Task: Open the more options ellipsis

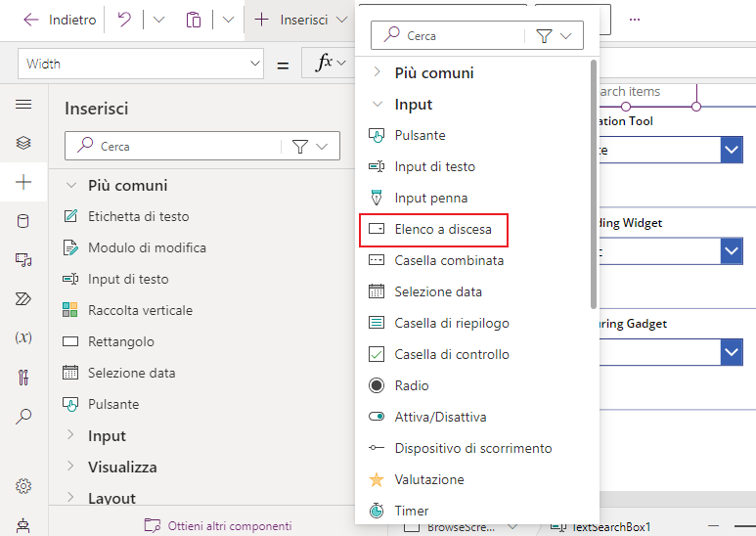Action: (635, 20)
